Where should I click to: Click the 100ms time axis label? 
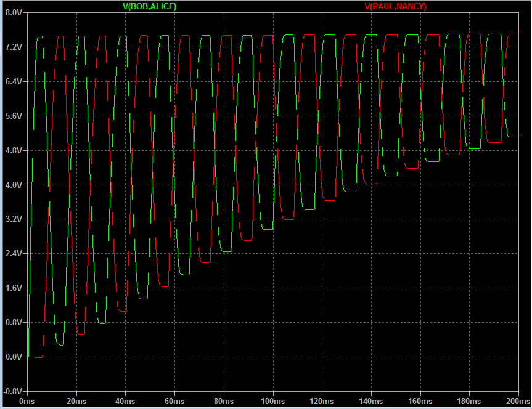(x=273, y=402)
